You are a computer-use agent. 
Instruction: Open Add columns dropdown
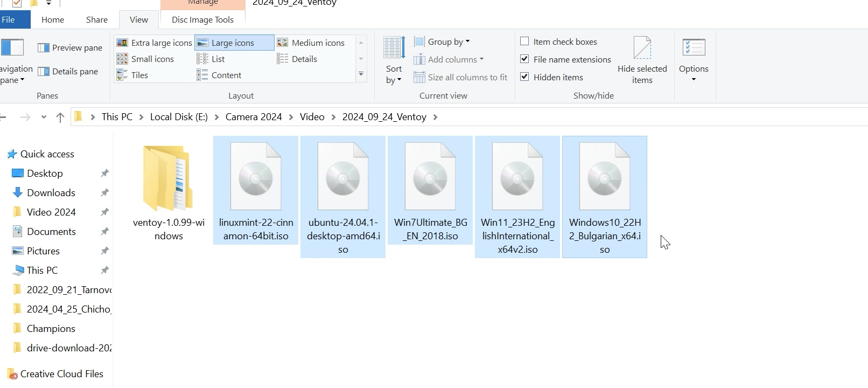point(449,59)
